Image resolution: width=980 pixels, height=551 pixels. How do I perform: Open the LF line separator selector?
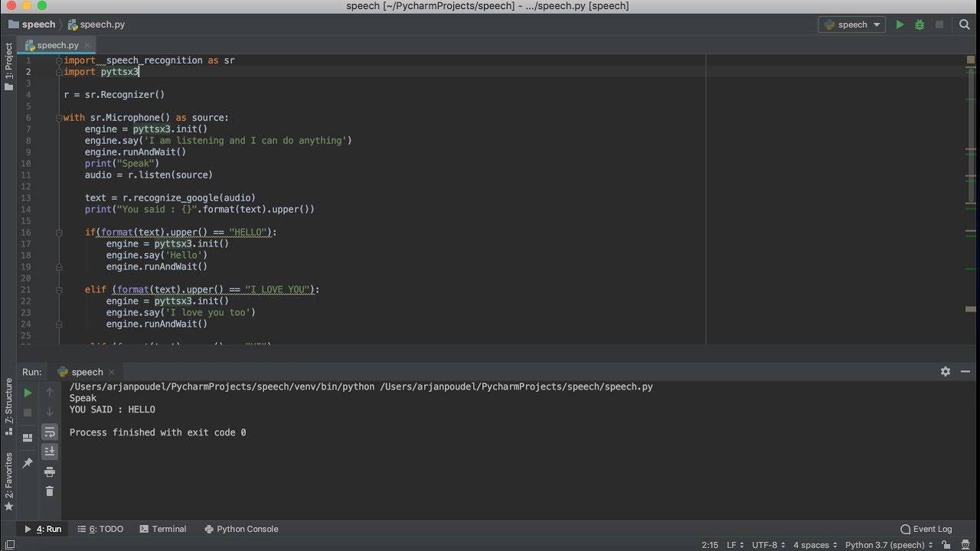pyautogui.click(x=734, y=545)
